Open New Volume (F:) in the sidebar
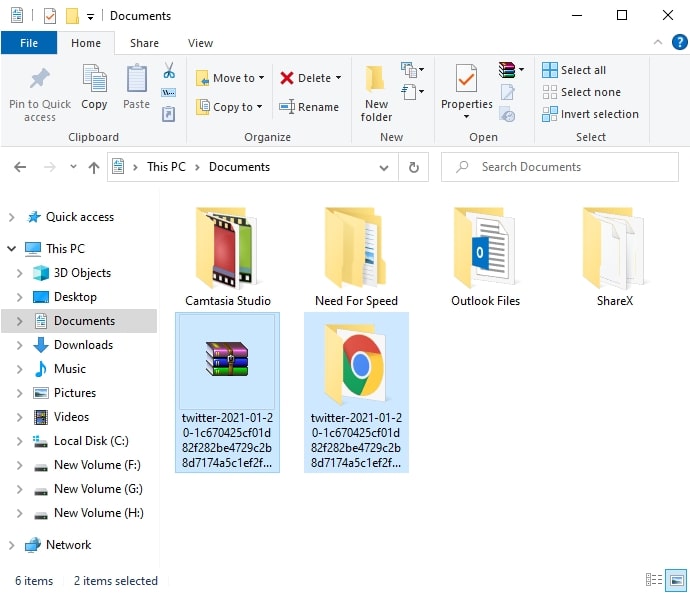This screenshot has height=593, width=690. pos(97,465)
